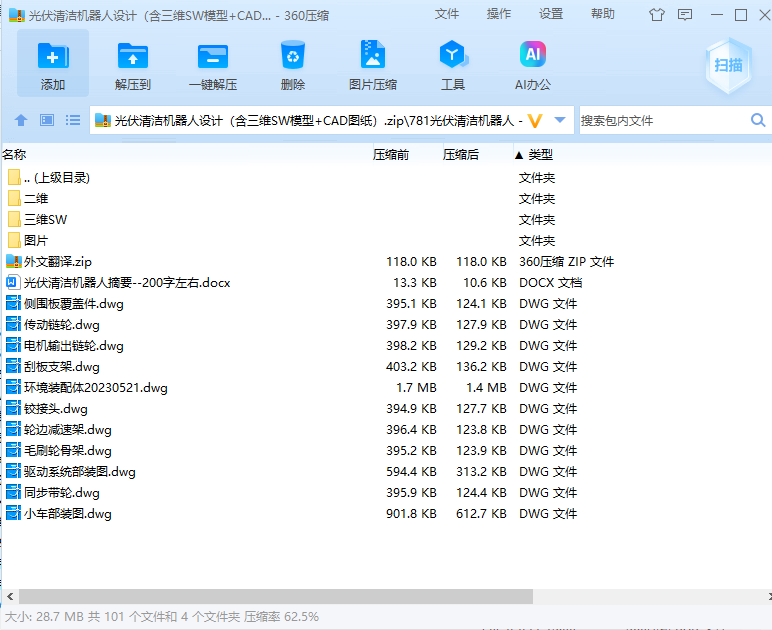Select the file 驱动系统部装图.dwg
This screenshot has width=772, height=630.
click(80, 472)
